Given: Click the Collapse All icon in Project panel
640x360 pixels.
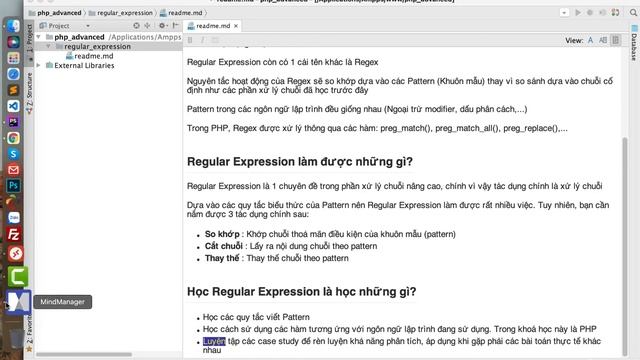Looking at the screenshot, I should click(147, 26).
